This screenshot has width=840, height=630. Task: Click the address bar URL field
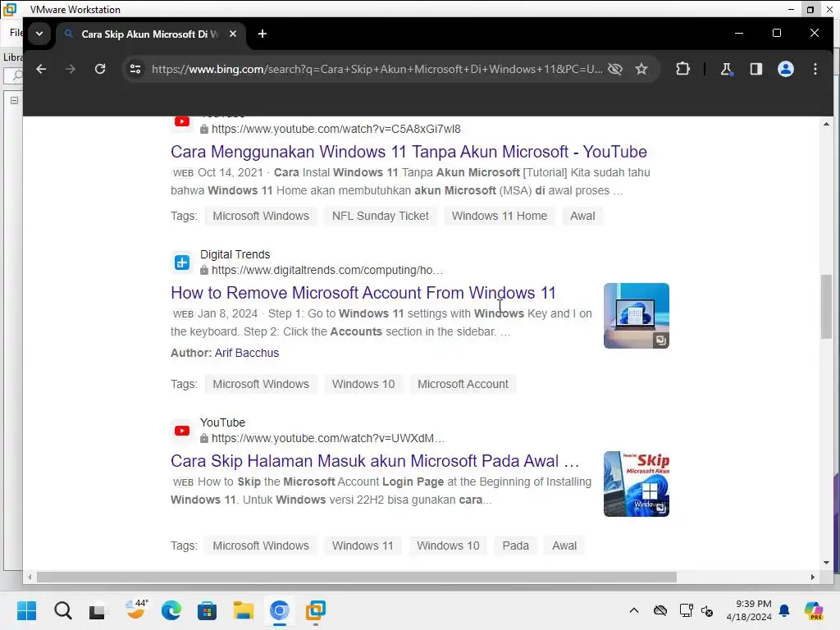pyautogui.click(x=377, y=69)
